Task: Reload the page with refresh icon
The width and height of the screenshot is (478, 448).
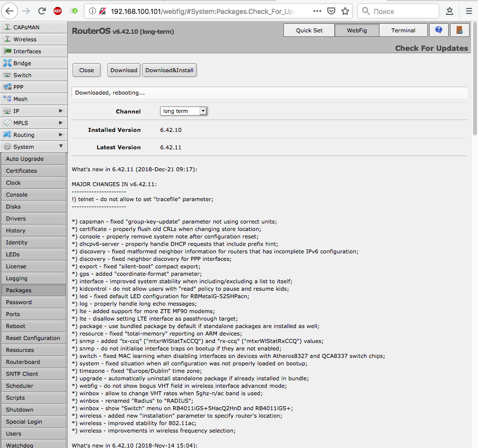Action: [x=42, y=11]
